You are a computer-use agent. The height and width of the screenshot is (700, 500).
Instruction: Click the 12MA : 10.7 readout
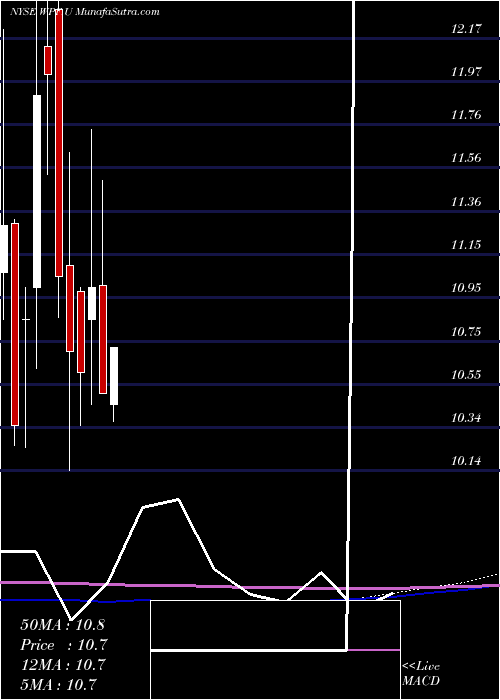tap(62, 665)
